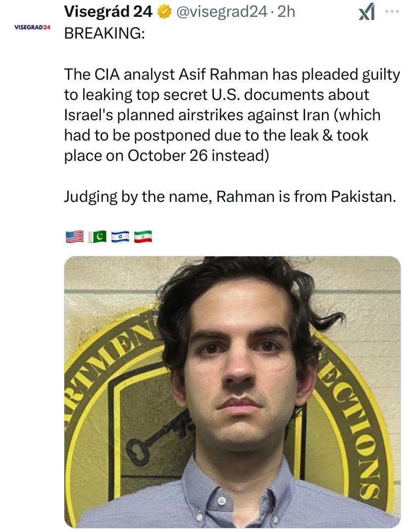Click the word 'Pakistan.' ending the post
410x532 pixels.
363,196
